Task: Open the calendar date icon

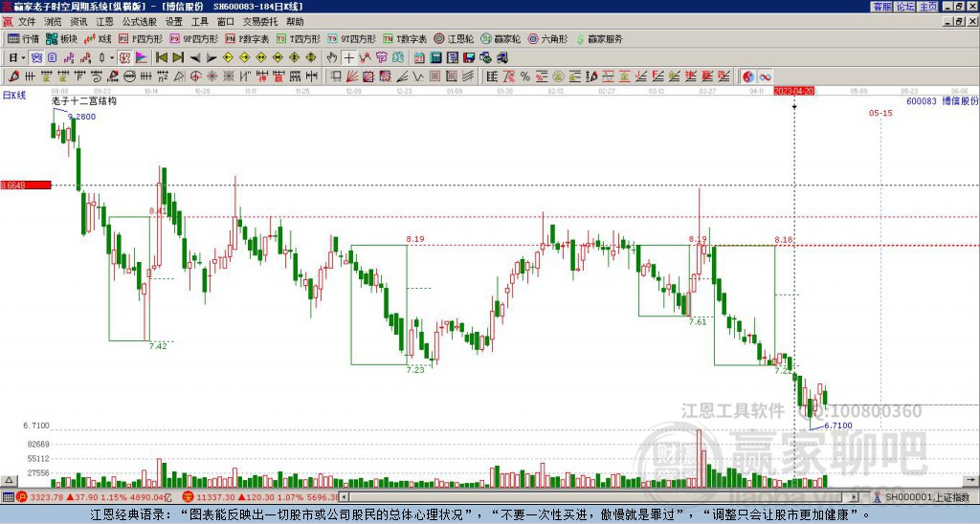Action: [419, 58]
